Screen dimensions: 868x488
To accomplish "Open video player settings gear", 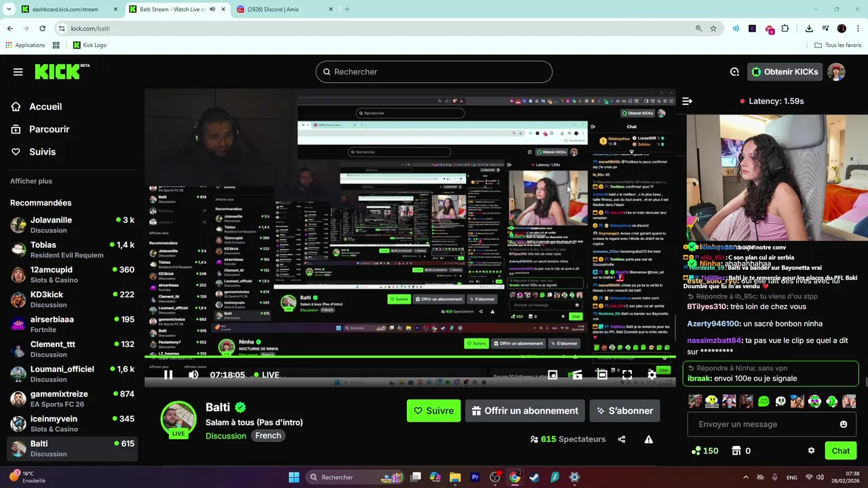I will (652, 375).
